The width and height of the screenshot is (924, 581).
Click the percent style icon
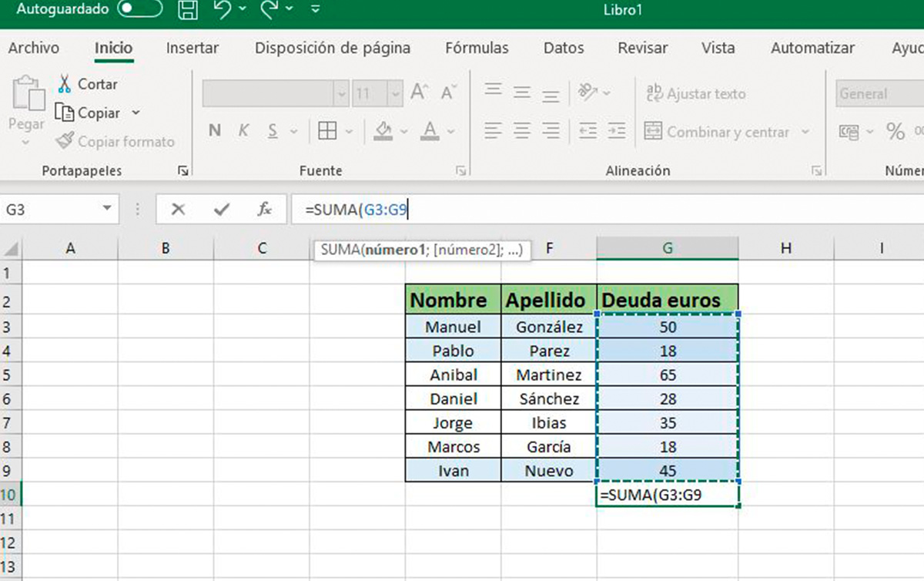pyautogui.click(x=896, y=132)
